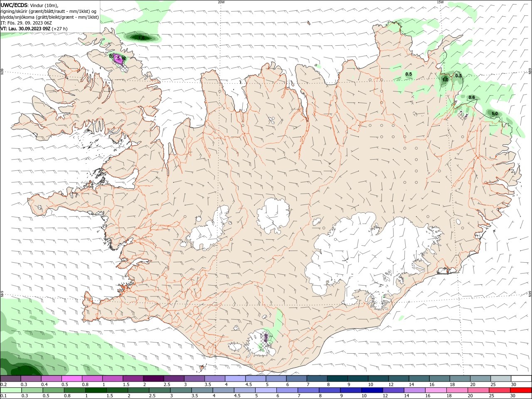Select the darkest green swatch labeled 1 in lower legend

(96, 390)
